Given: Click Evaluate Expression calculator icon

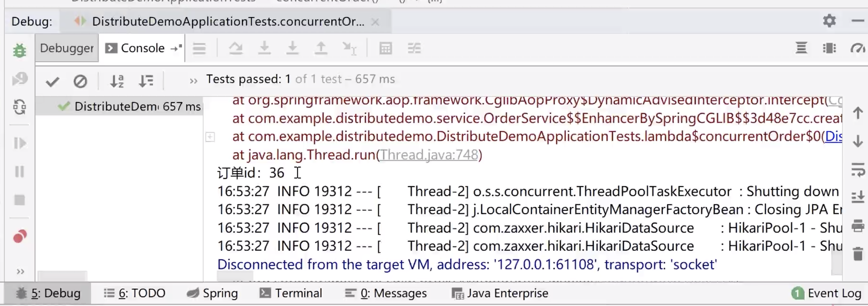Looking at the screenshot, I should (x=386, y=48).
